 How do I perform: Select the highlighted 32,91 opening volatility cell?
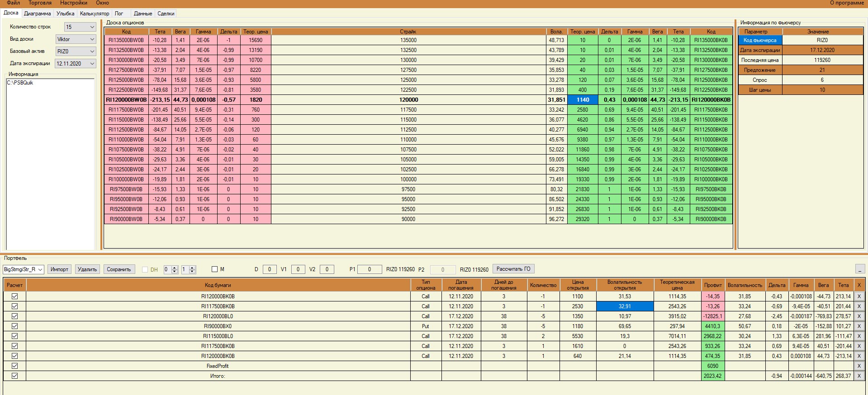tap(625, 306)
